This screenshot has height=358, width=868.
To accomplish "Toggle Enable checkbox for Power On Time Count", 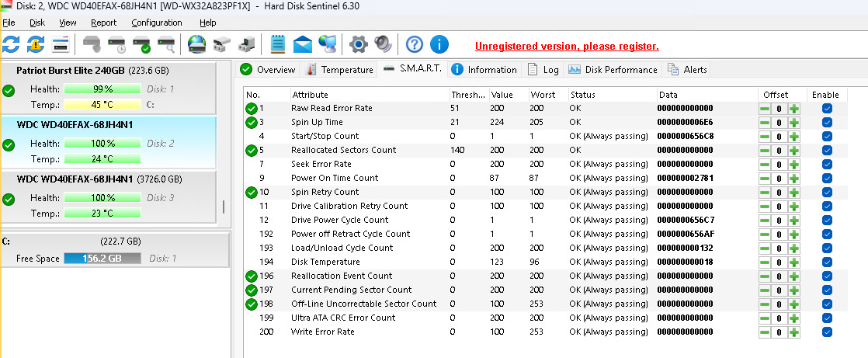I will (827, 178).
